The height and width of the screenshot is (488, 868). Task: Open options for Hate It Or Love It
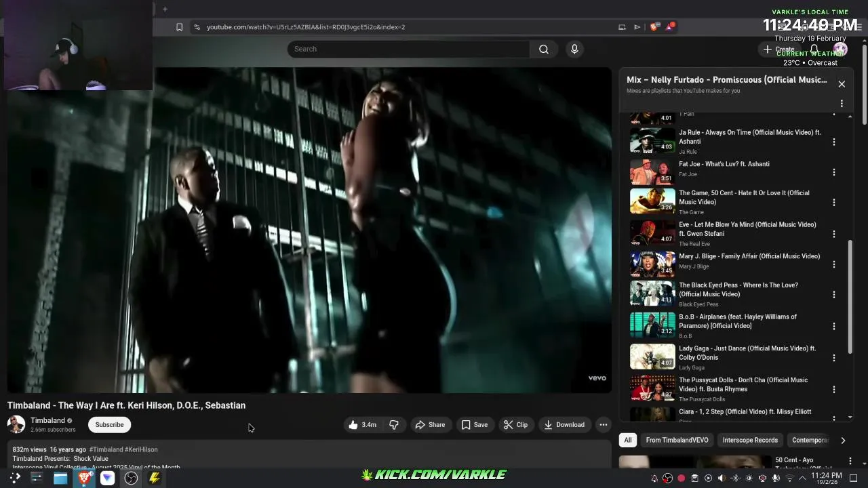point(834,202)
